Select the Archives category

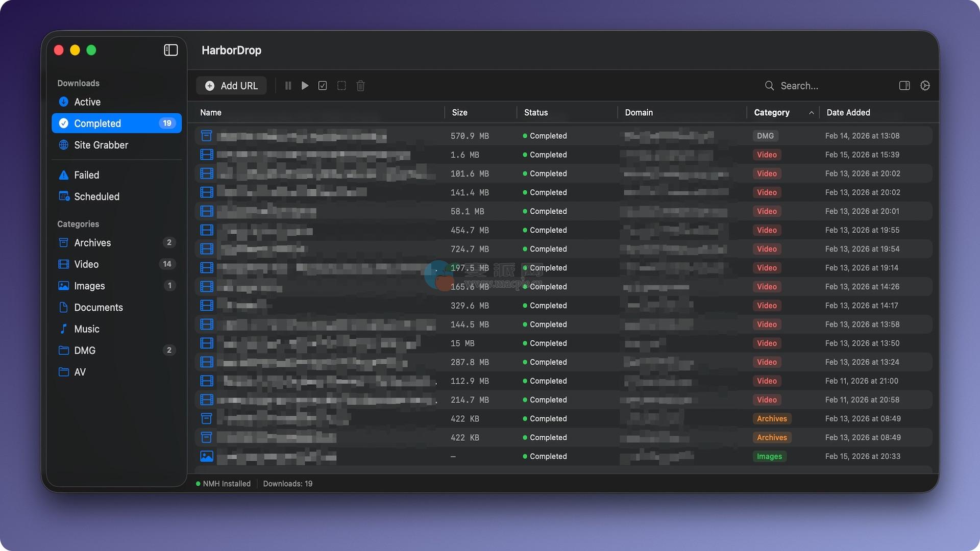[92, 243]
